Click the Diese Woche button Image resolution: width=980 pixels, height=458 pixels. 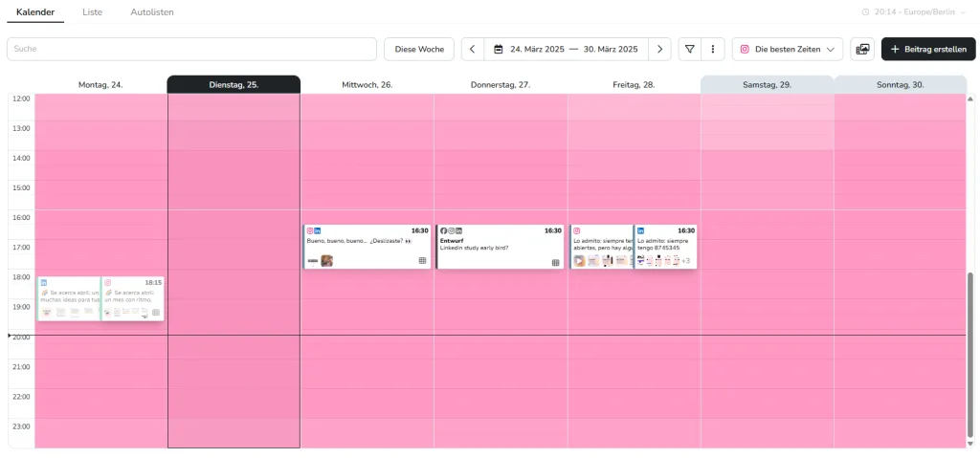(x=418, y=49)
